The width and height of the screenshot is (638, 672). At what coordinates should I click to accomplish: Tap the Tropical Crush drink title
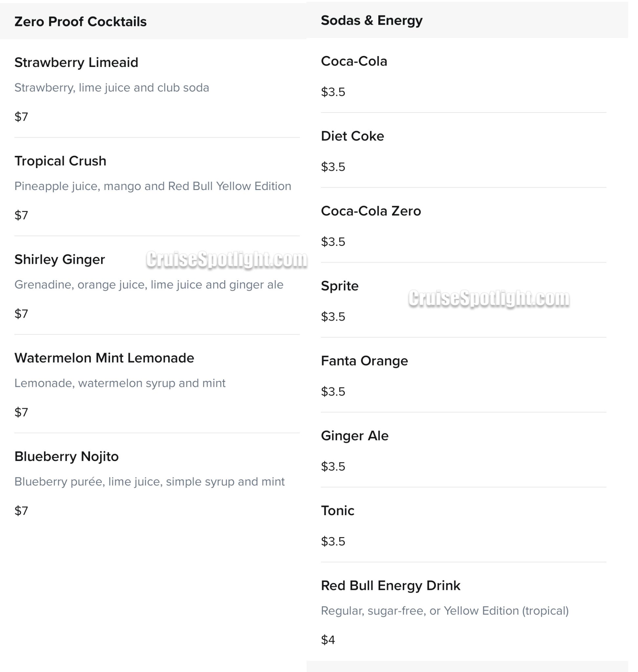60,161
